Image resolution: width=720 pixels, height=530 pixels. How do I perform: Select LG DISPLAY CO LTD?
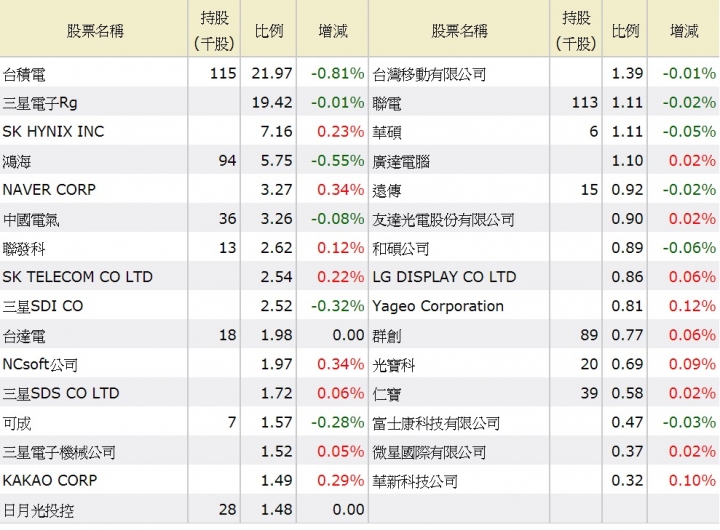pos(444,277)
